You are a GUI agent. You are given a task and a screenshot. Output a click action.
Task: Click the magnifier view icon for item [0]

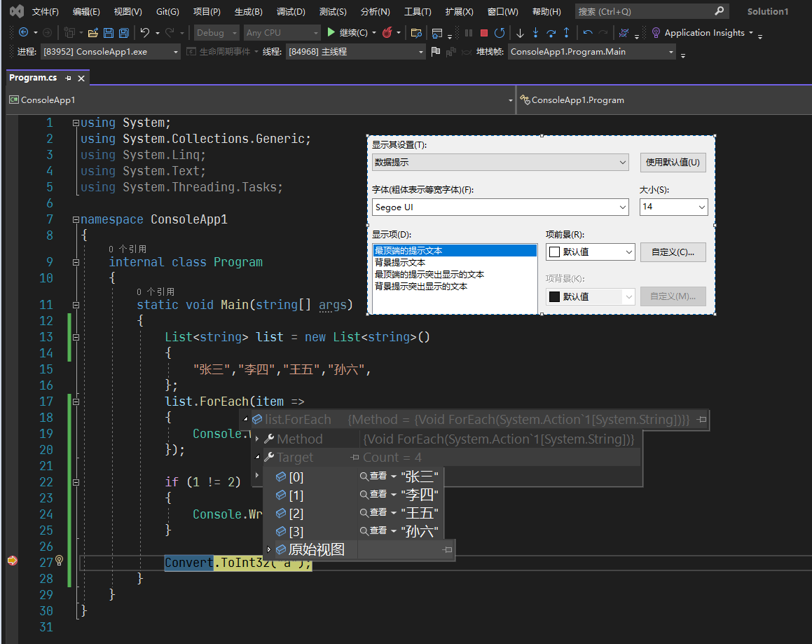[364, 477]
